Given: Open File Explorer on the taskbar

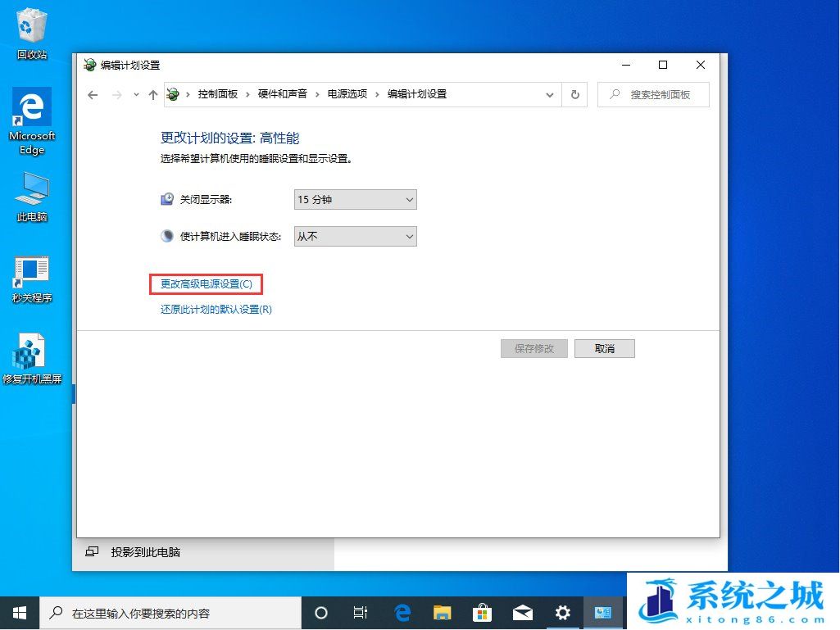Looking at the screenshot, I should tap(442, 612).
